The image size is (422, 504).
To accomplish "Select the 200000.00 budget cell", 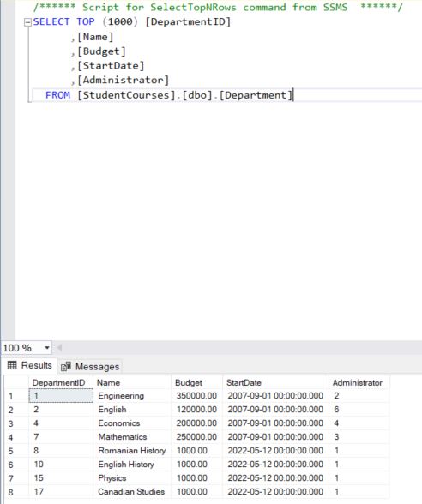I will [197, 423].
